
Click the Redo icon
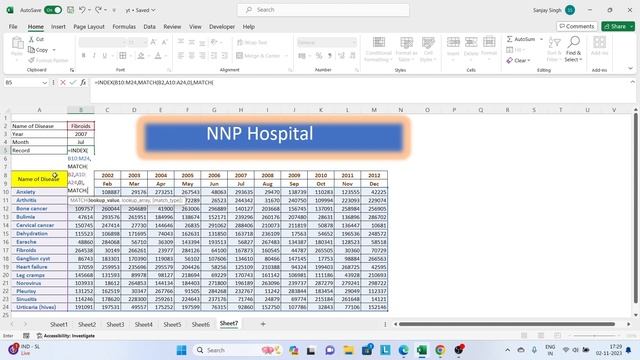click(x=98, y=10)
